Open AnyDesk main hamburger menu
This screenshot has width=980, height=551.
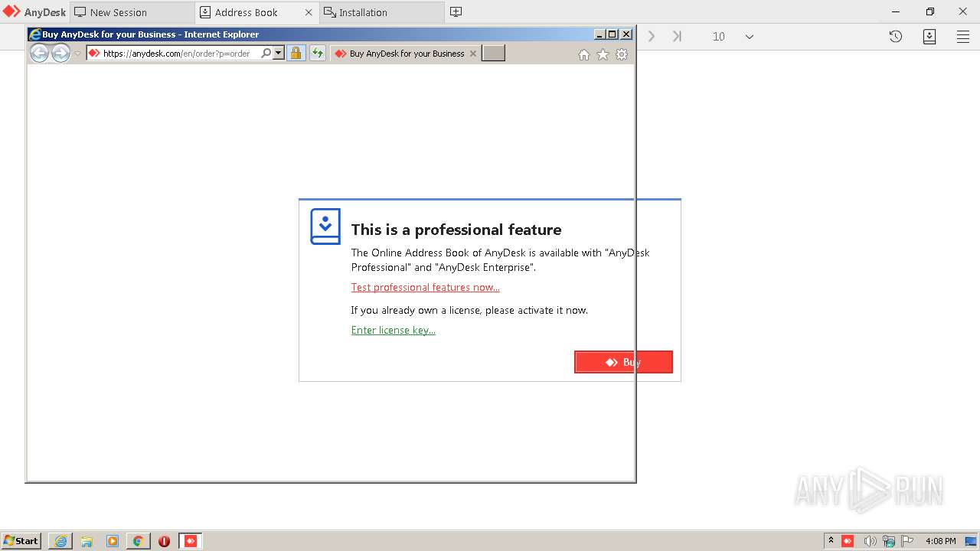tap(963, 36)
